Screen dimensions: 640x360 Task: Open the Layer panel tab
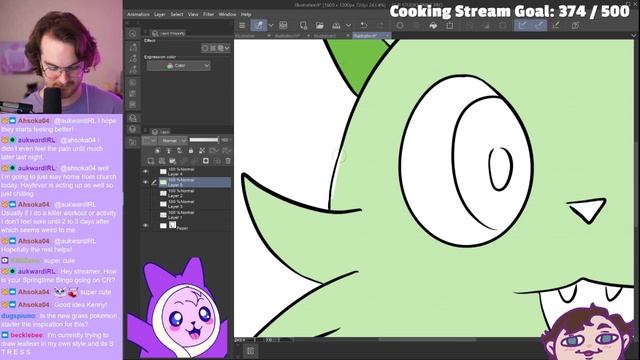161,132
